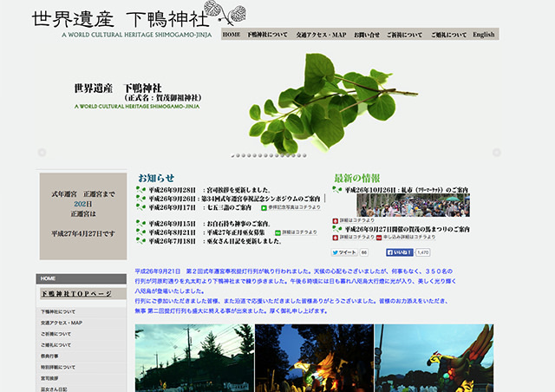Screen dimensions: 555x392
Task: Open ご祈祷について in top navigation bar
Action: point(404,35)
